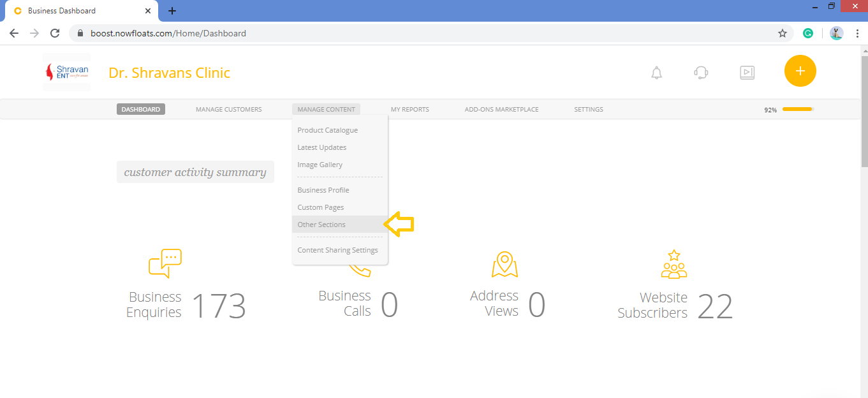868x398 pixels.
Task: Open Content Sharing Settings
Action: pyautogui.click(x=340, y=250)
